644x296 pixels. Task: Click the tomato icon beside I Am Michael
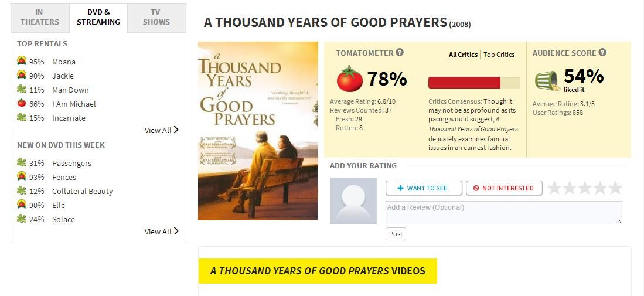coord(22,103)
